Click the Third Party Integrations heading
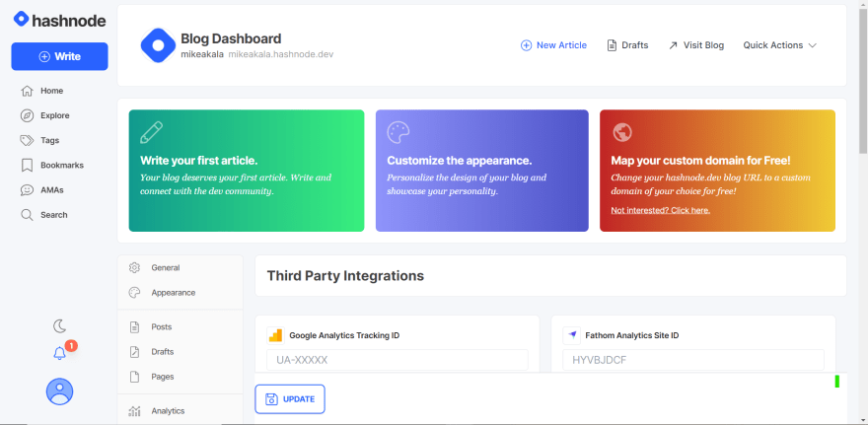The image size is (868, 425). click(345, 275)
